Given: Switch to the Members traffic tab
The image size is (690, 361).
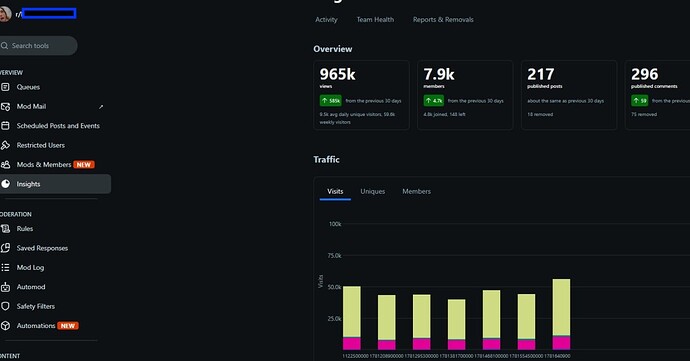Looking at the screenshot, I should point(416,192).
